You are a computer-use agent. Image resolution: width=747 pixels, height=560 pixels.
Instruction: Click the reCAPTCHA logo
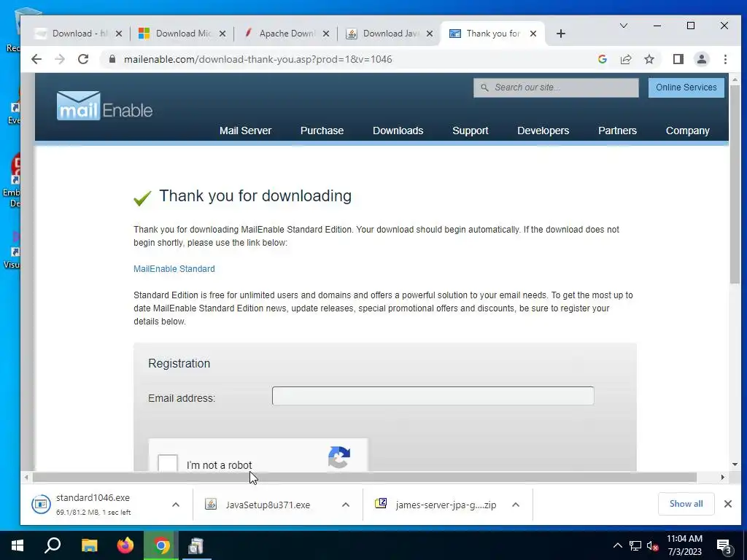pos(339,457)
